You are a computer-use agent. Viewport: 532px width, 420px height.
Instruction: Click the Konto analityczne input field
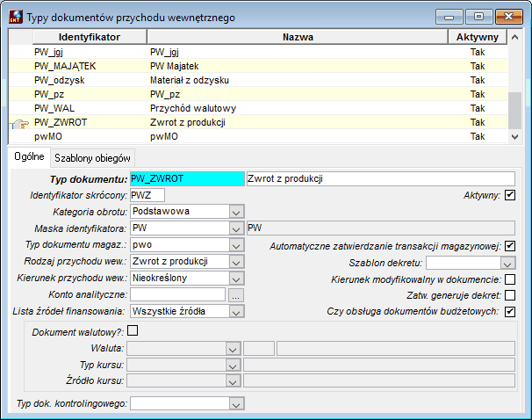click(178, 294)
